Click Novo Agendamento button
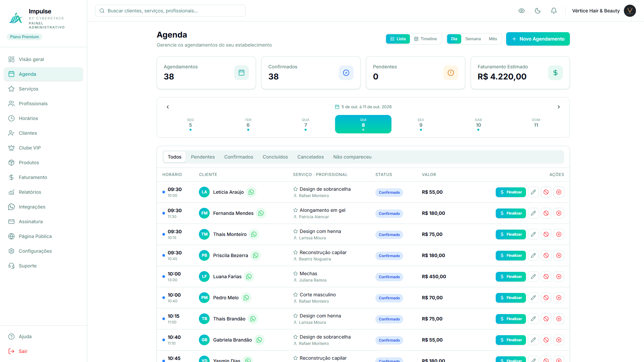The height and width of the screenshot is (362, 644). tap(538, 39)
